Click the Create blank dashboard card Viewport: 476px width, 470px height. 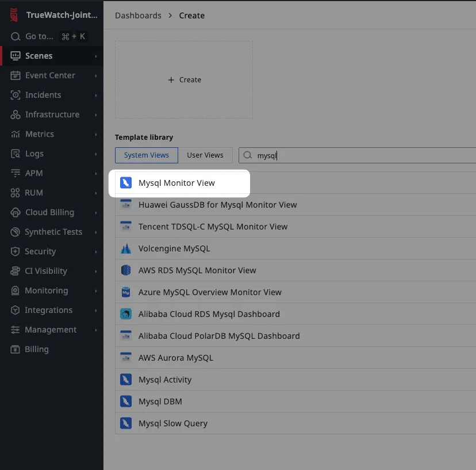tap(184, 79)
